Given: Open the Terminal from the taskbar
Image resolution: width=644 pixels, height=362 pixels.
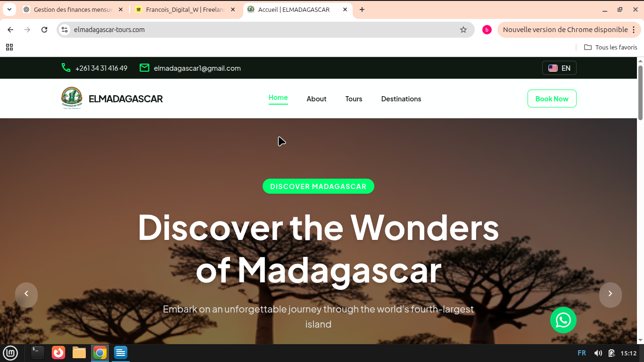Looking at the screenshot, I should click(38, 353).
